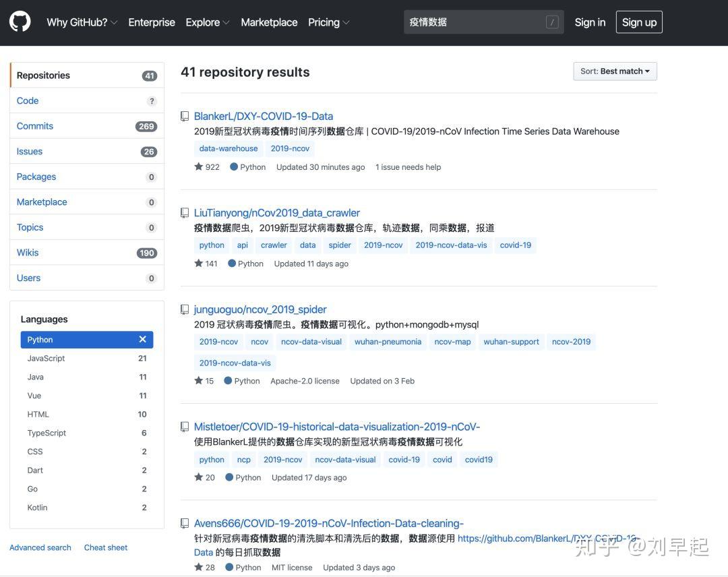Click the slash shortcut icon in the search bar
This screenshot has height=577, width=728.
tap(552, 22)
